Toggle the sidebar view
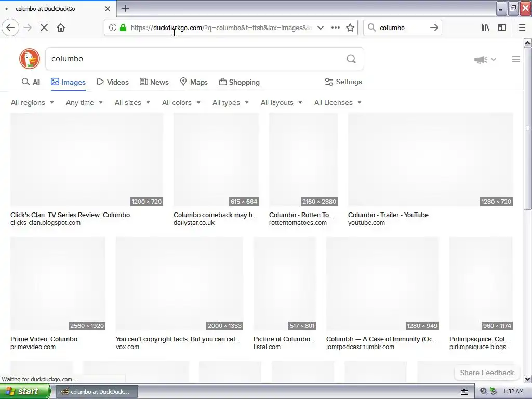The width and height of the screenshot is (532, 399). pyautogui.click(x=502, y=28)
